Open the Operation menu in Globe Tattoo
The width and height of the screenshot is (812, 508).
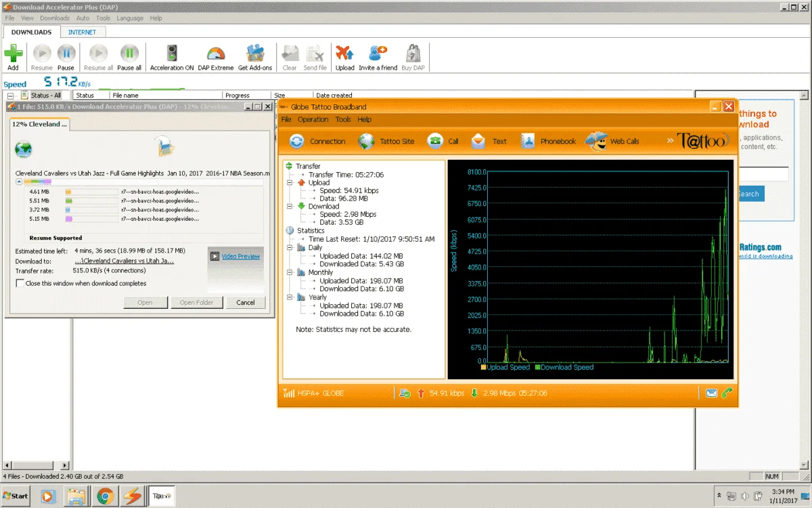(313, 119)
